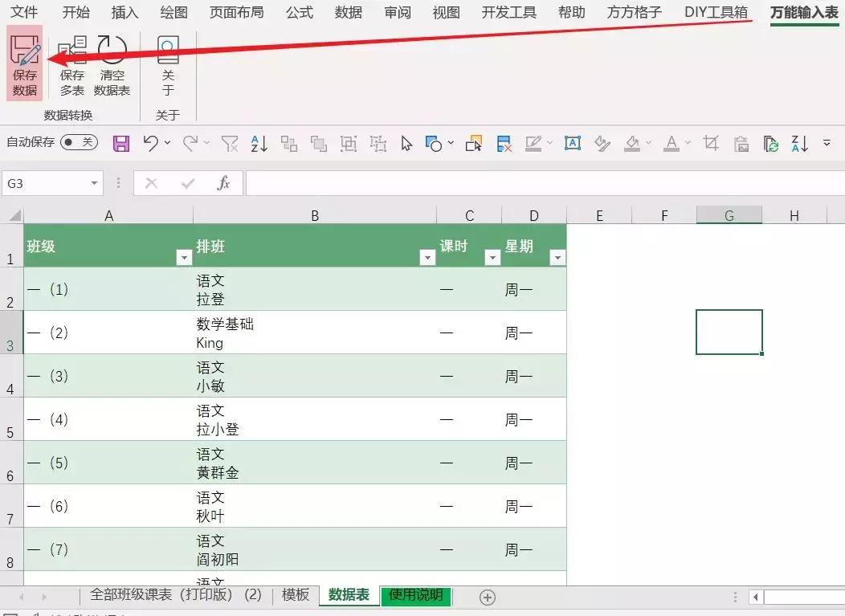Open the 班级 column filter dropdown

pos(183,259)
